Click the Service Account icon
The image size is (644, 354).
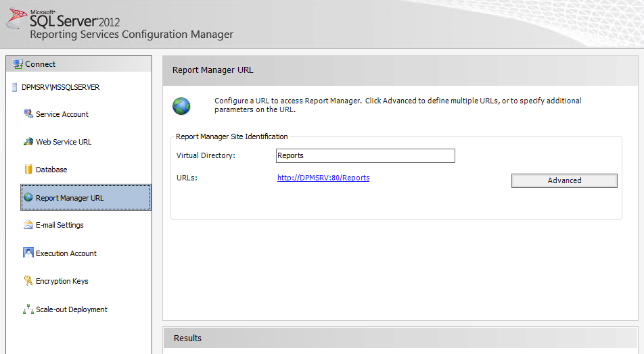tap(28, 113)
